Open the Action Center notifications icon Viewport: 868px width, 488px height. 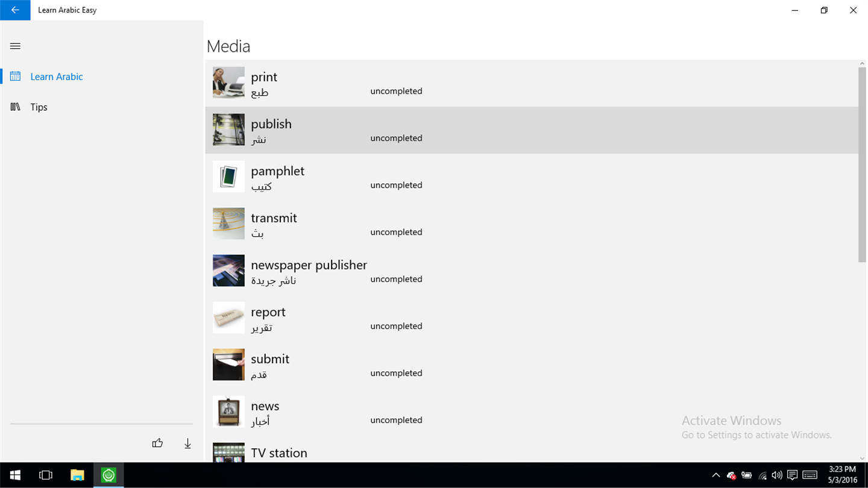[792, 475]
